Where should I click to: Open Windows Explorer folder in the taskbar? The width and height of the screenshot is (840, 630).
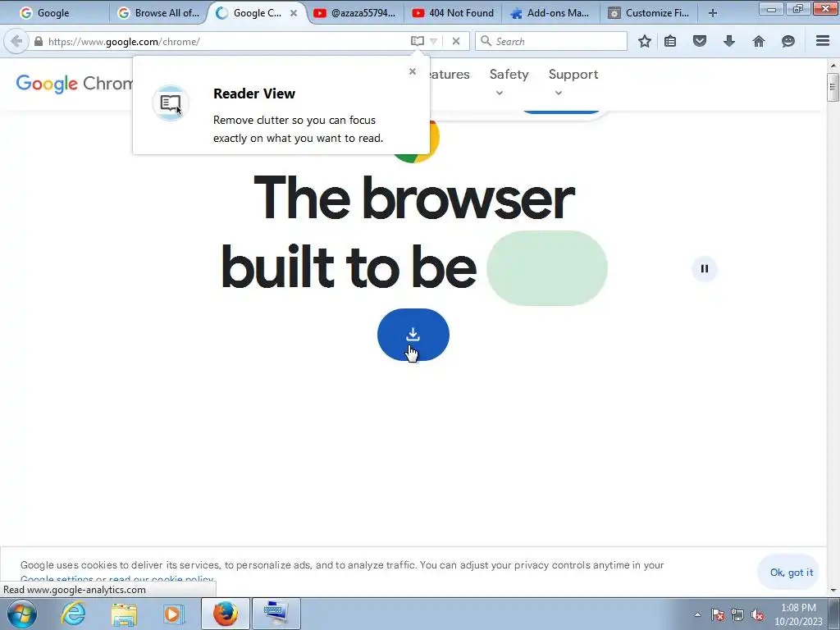pyautogui.click(x=124, y=614)
